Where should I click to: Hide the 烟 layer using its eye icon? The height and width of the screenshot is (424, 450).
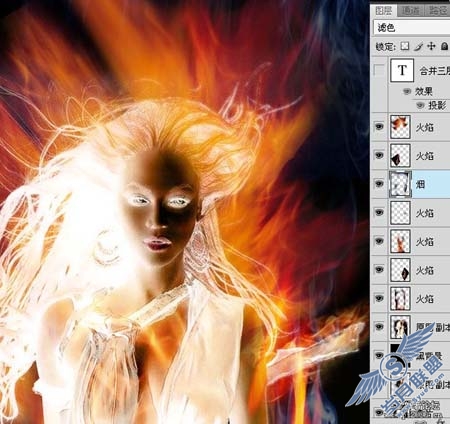(x=379, y=184)
